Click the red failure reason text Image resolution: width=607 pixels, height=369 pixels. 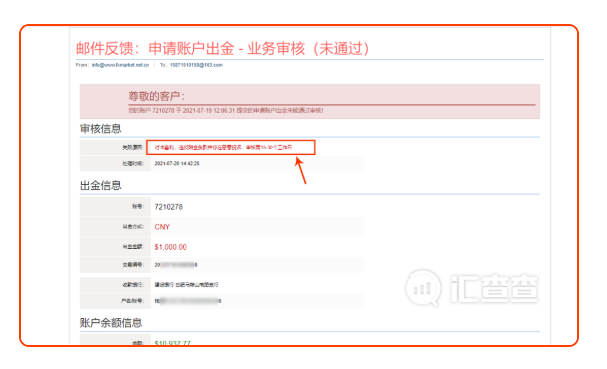223,148
